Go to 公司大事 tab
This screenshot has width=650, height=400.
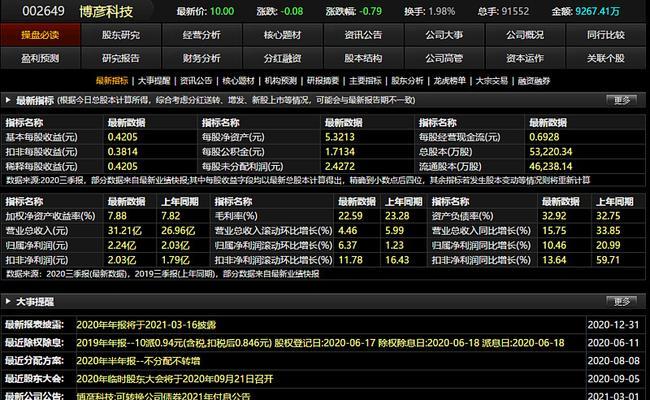tap(444, 35)
